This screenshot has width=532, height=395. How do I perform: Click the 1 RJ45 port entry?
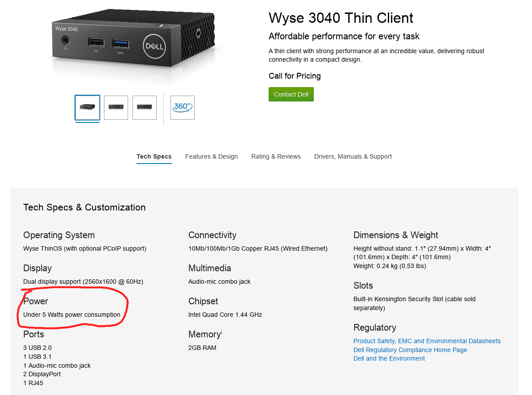pos(33,383)
